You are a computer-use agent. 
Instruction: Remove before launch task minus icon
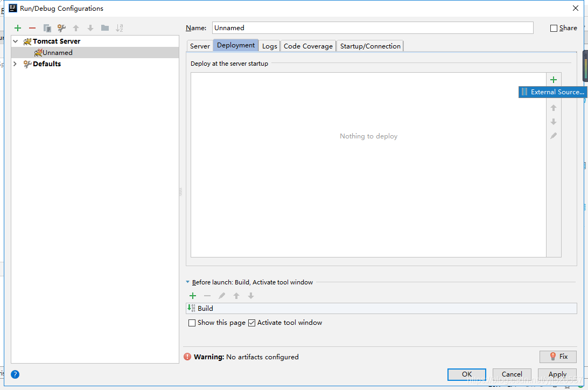[x=207, y=296]
